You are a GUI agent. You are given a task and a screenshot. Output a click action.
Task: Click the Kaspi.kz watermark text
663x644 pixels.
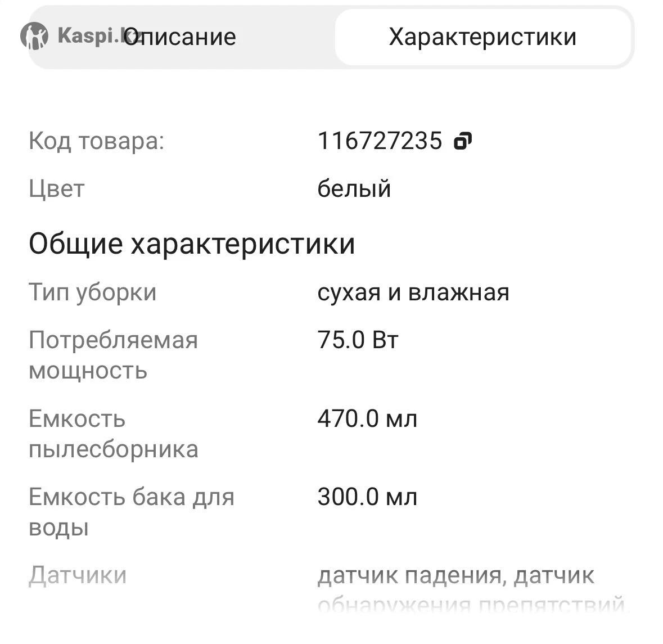coord(90,36)
